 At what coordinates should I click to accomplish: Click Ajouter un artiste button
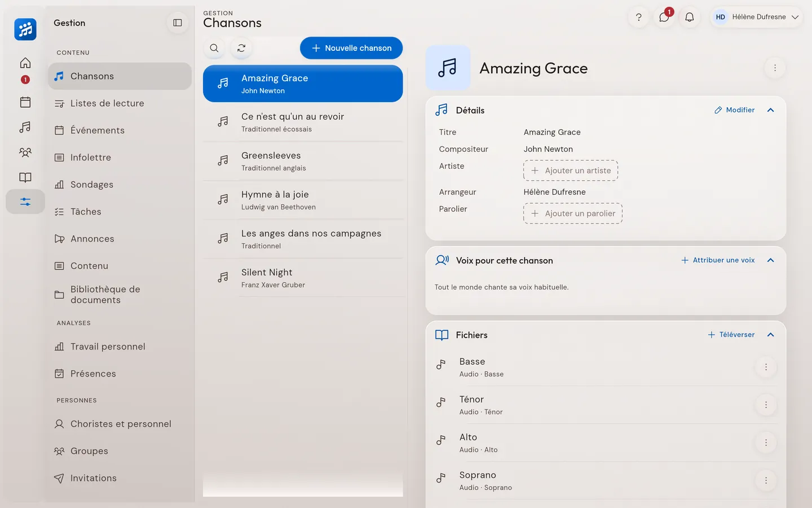[571, 170]
